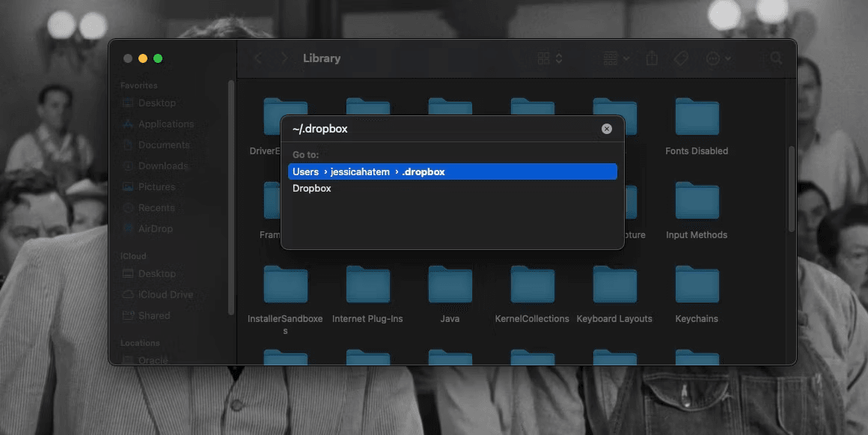Open the Group By dropdown in toolbar

coord(616,58)
